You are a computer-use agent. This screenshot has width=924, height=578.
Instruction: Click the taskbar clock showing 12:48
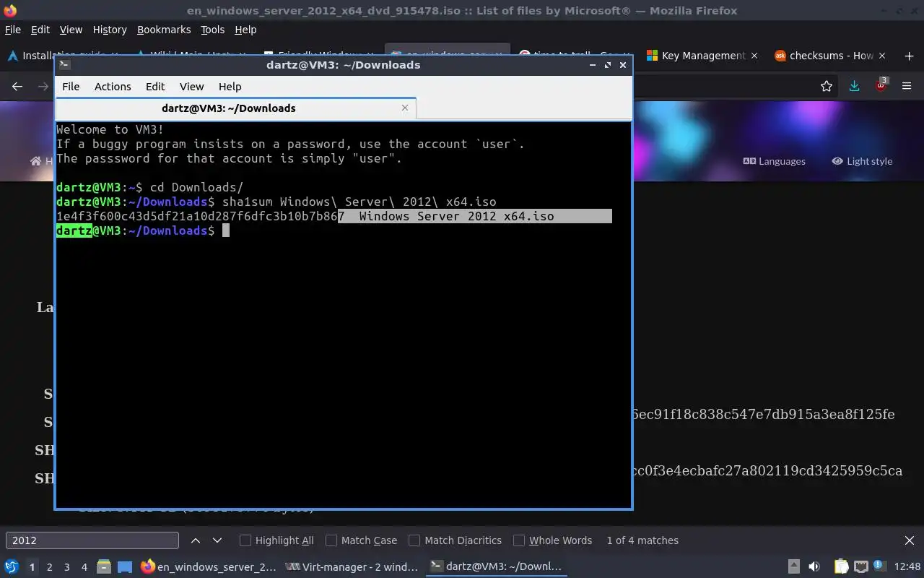[907, 566]
